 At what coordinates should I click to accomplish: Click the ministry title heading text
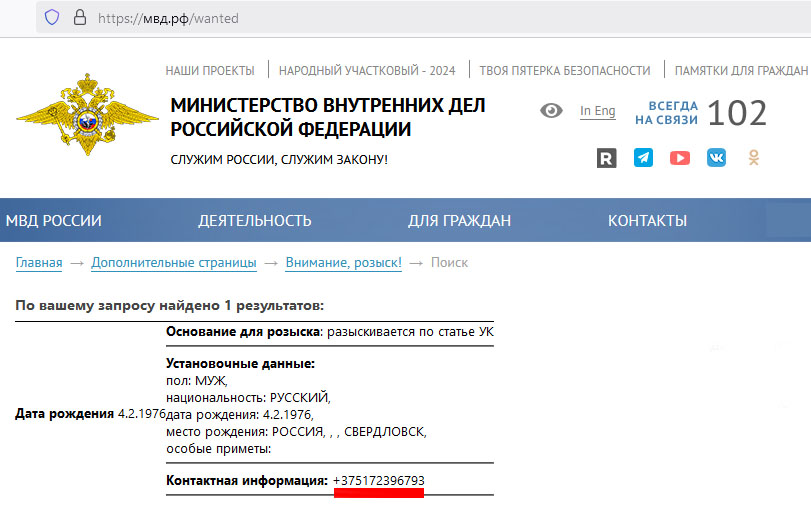(x=328, y=117)
